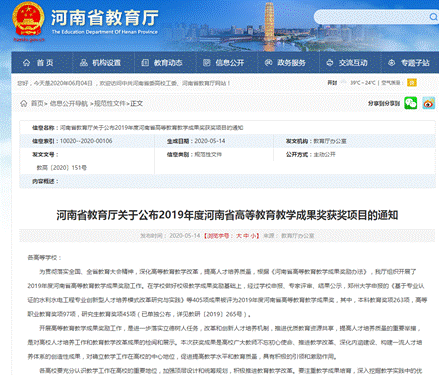Open the 机构设置 navigation menu
Viewport: 439px width, 376px height.
[x=100, y=63]
